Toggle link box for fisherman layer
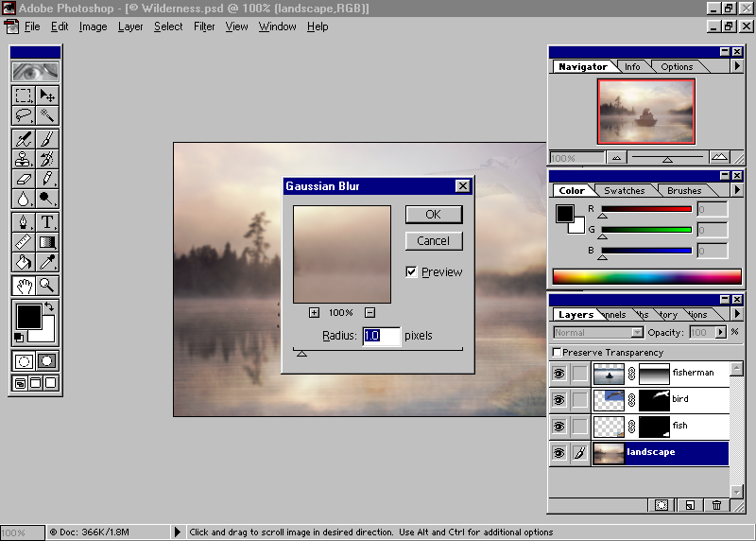 [x=580, y=374]
